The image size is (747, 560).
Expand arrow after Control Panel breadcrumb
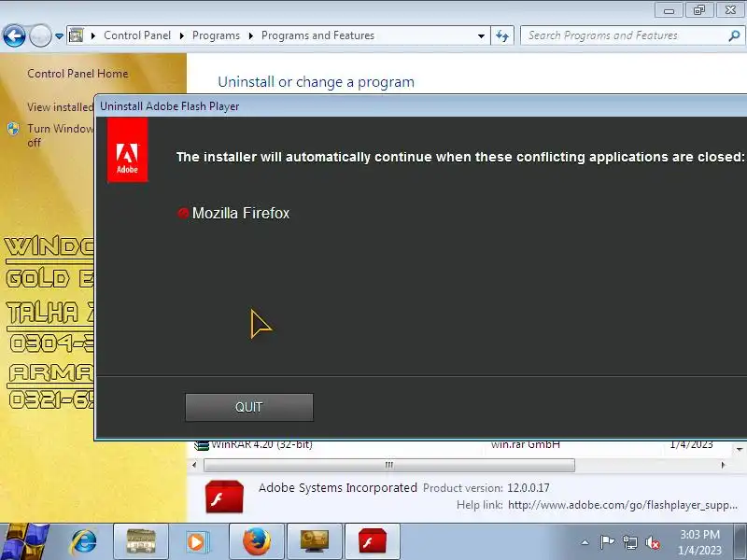click(181, 35)
